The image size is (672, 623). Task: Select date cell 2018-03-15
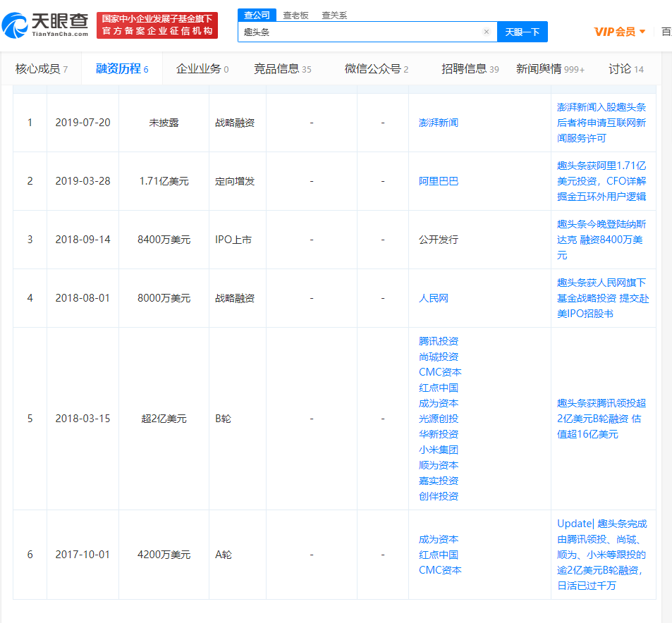coord(83,419)
